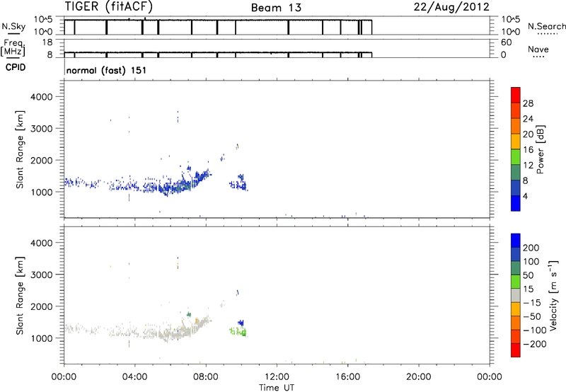Click the TIGER (fitACF) plot title
566x392 pixels.
pyautogui.click(x=109, y=7)
